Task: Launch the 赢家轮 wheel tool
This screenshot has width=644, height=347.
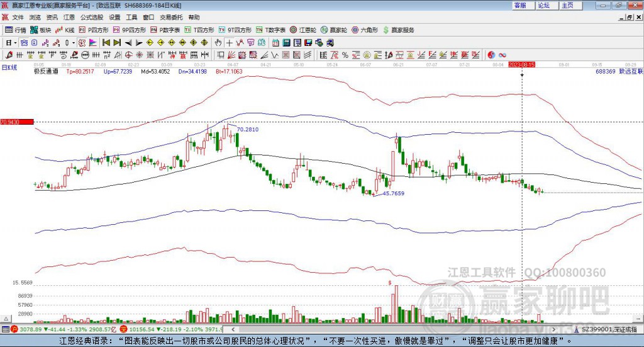Action: pyautogui.click(x=334, y=30)
